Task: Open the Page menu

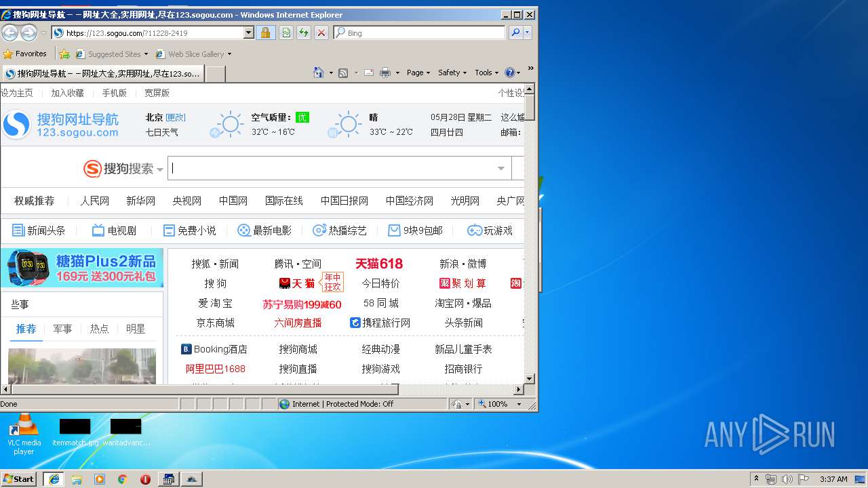Action: coord(418,73)
